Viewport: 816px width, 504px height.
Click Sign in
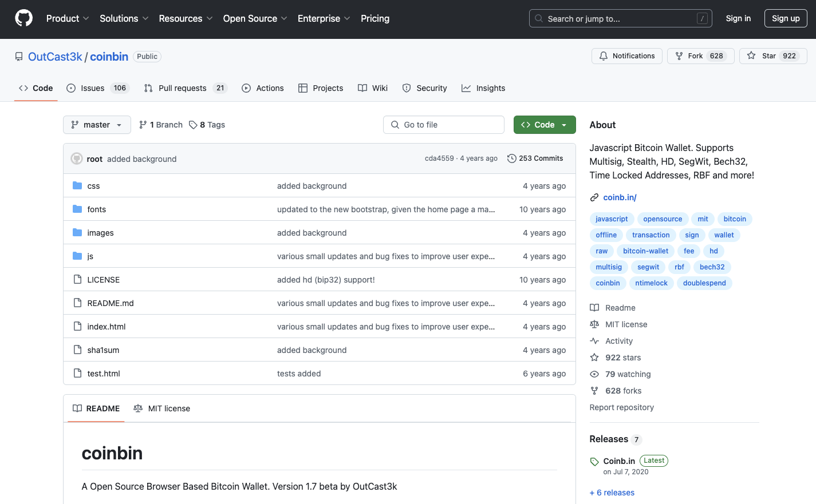(738, 18)
